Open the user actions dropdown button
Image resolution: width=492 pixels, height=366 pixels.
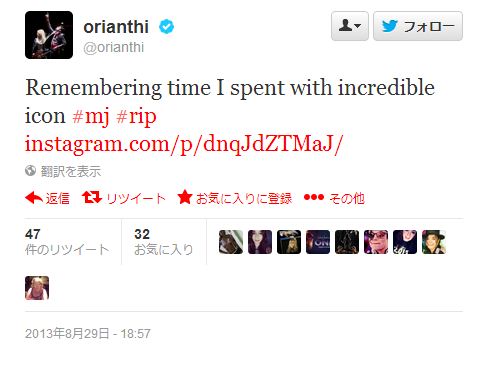click(x=350, y=26)
